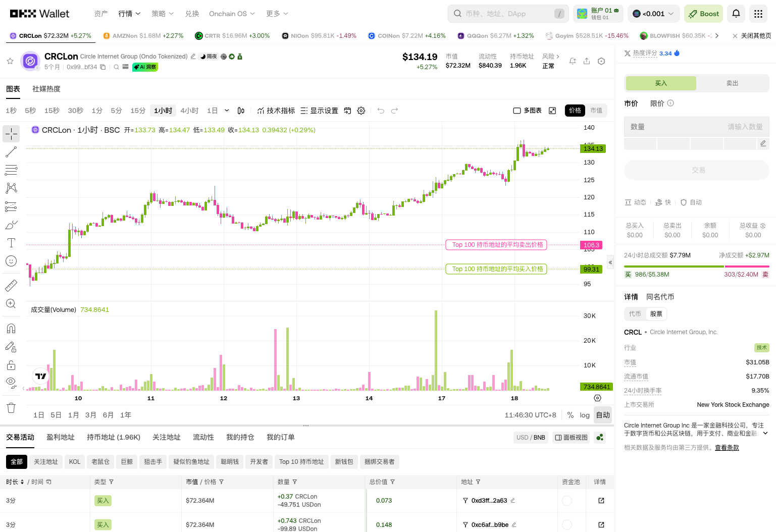The height and width of the screenshot is (532, 776).
Task: Select the text annotation tool
Action: coord(11,243)
